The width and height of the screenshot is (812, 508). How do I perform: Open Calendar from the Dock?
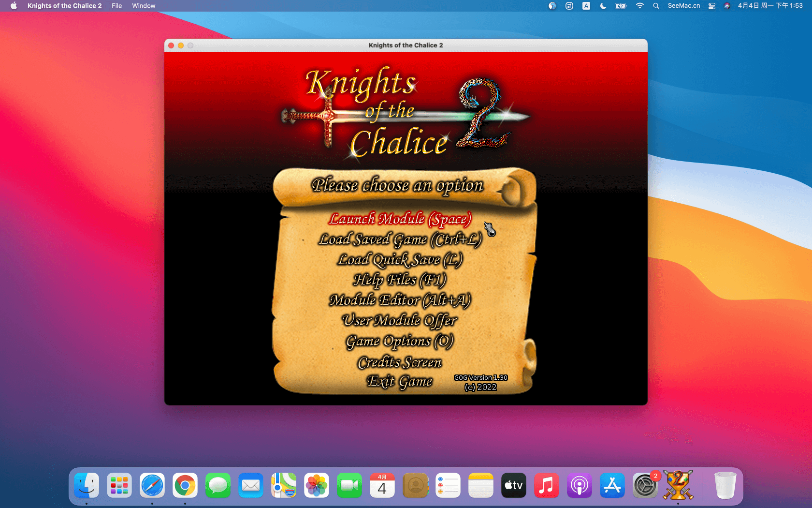pos(382,485)
